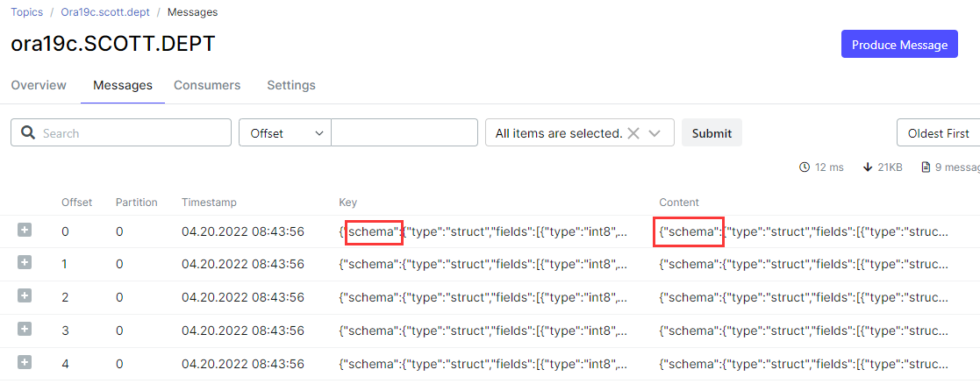Viewport: 980px width, 384px height.
Task: Click the 12 ms elapsed text
Action: click(829, 167)
